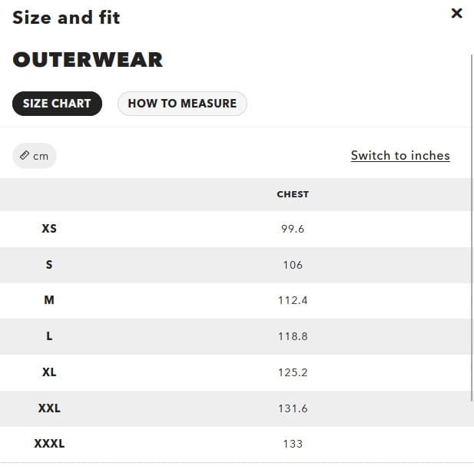Click the OUTERWEAR heading
This screenshot has height=476, width=474.
[88, 60]
